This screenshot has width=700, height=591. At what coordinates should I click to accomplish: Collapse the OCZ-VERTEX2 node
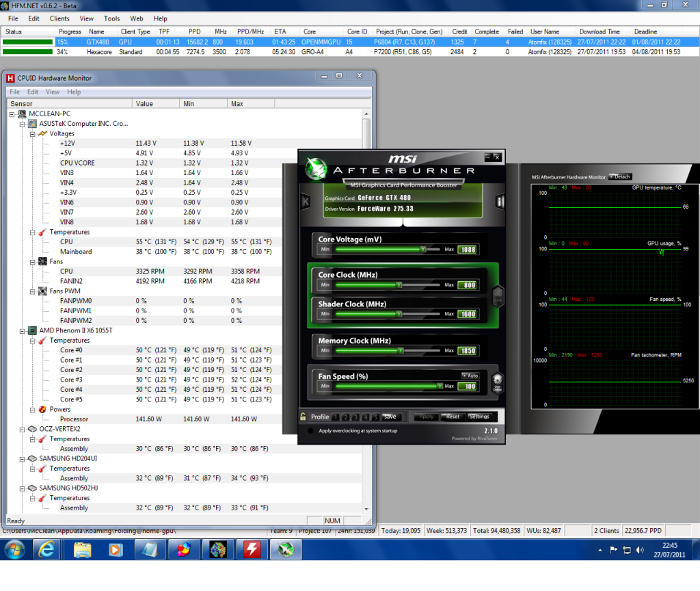coord(23,430)
